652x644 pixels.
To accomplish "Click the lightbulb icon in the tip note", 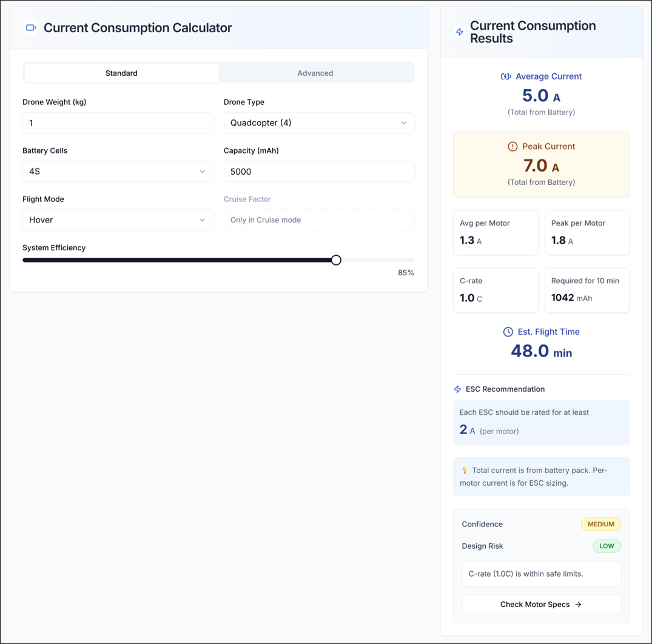I will [x=463, y=470].
